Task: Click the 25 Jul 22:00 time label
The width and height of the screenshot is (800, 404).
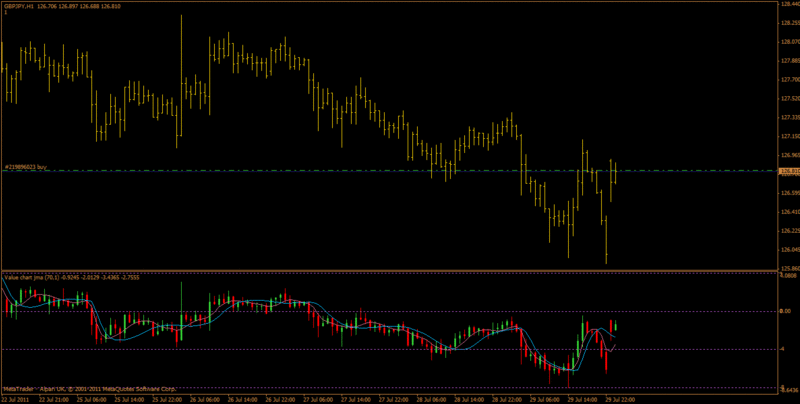Action: pyautogui.click(x=167, y=399)
